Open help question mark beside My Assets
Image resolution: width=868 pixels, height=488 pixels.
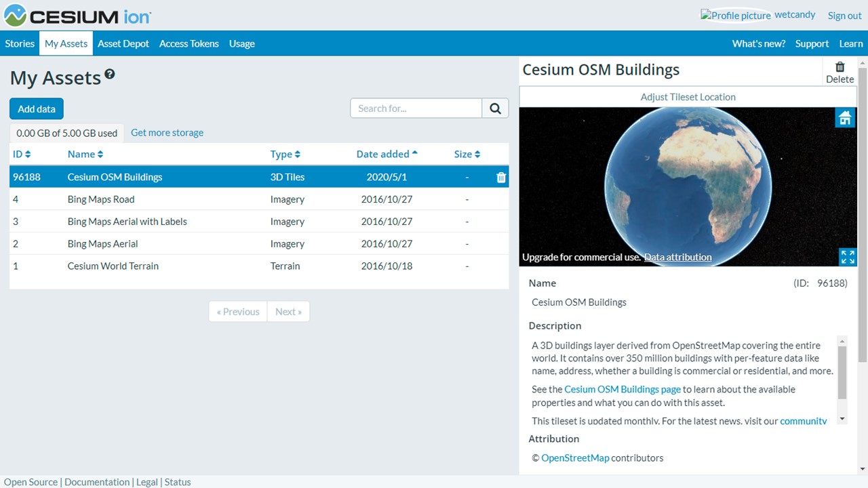(110, 75)
